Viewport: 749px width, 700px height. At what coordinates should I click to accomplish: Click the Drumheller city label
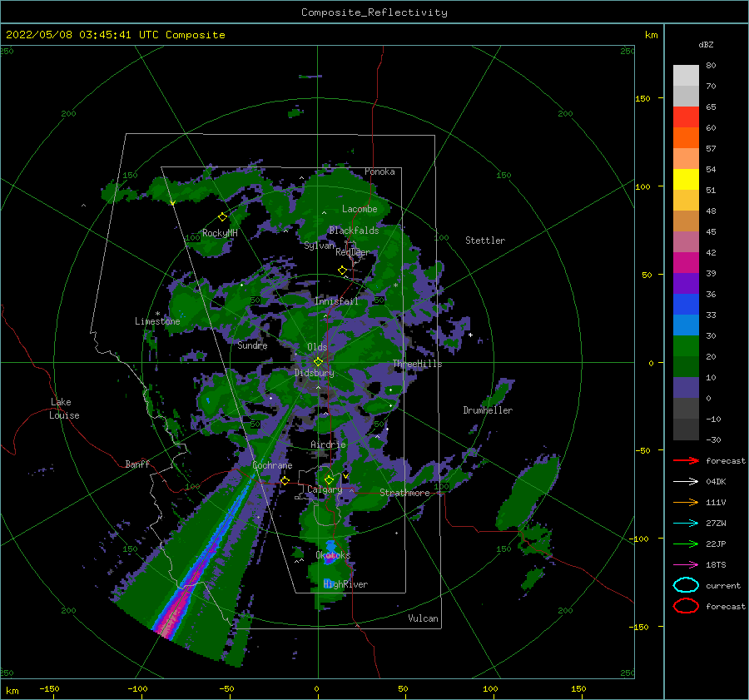(x=488, y=410)
